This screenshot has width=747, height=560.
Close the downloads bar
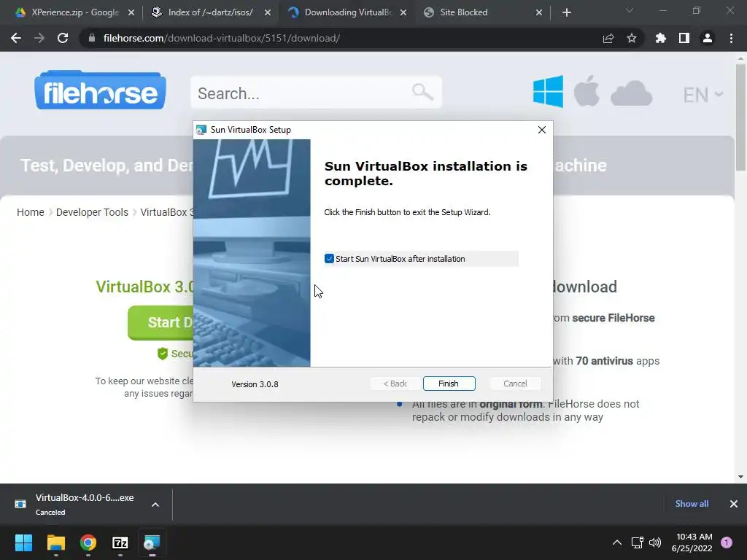(x=734, y=504)
